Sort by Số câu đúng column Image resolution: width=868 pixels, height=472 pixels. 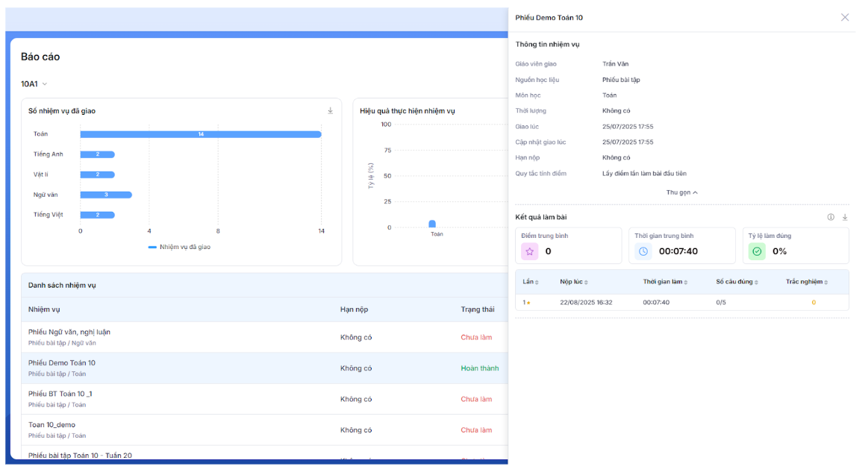click(736, 282)
